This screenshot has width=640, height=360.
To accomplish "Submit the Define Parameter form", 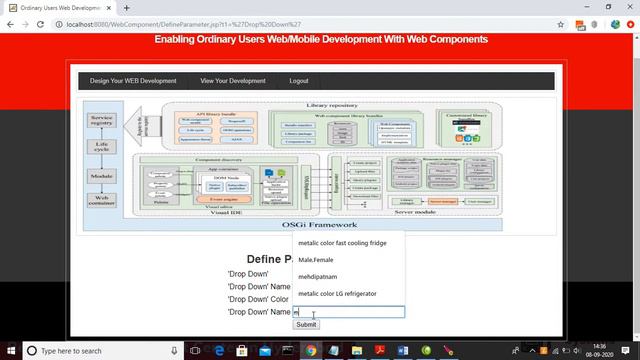I will click(306, 324).
